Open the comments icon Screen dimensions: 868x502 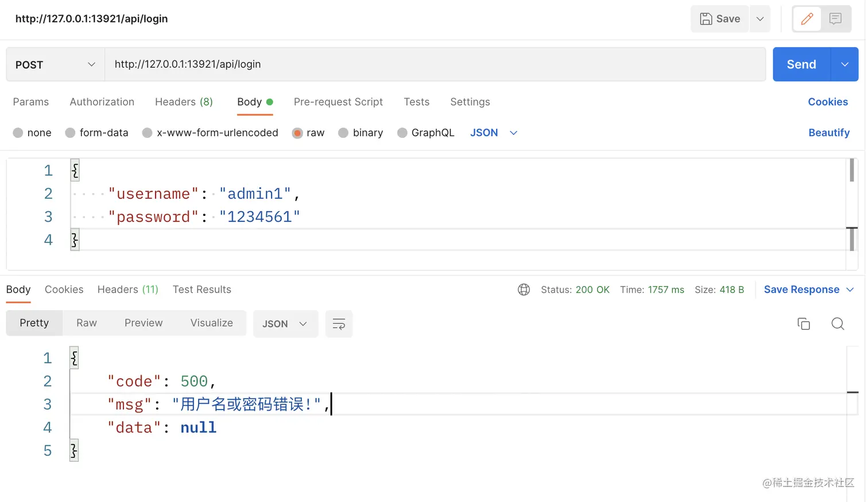835,19
